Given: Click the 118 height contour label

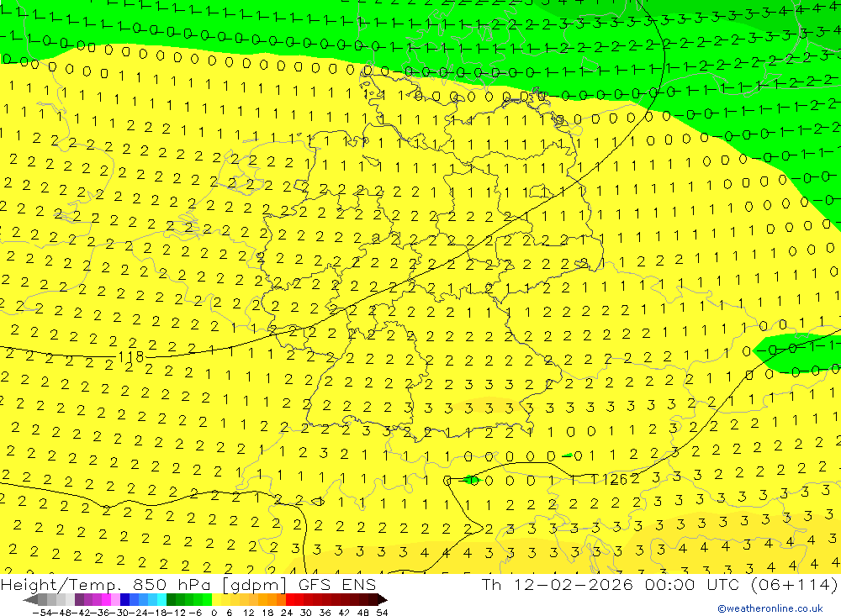Looking at the screenshot, I should (131, 356).
